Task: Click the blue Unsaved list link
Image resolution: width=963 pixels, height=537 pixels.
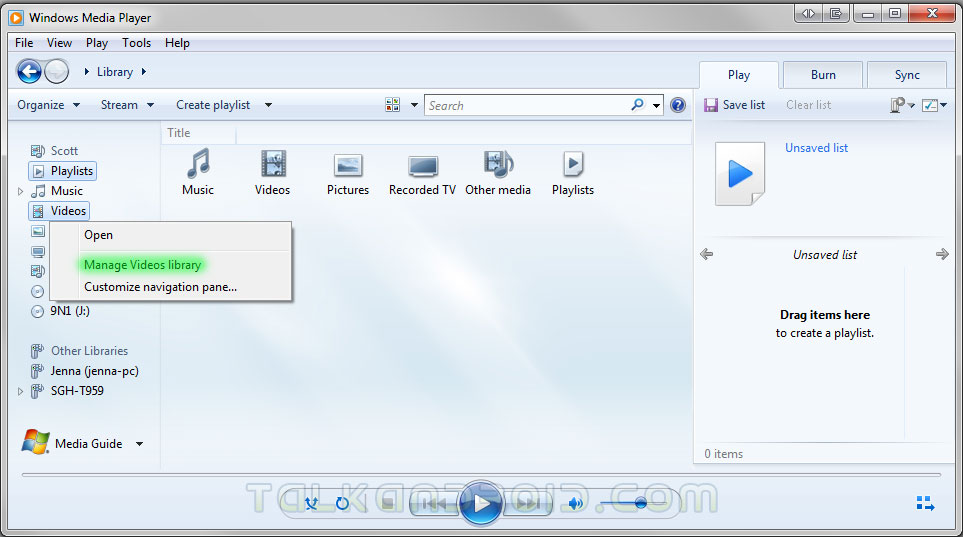Action: [x=816, y=148]
